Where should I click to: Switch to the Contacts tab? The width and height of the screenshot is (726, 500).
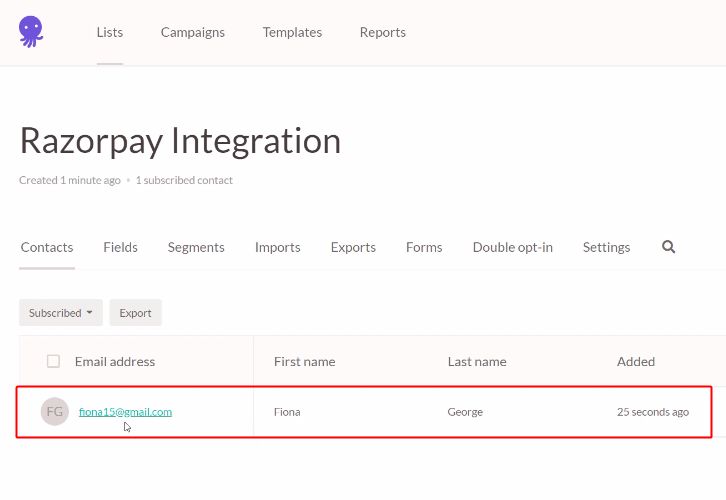coord(47,247)
